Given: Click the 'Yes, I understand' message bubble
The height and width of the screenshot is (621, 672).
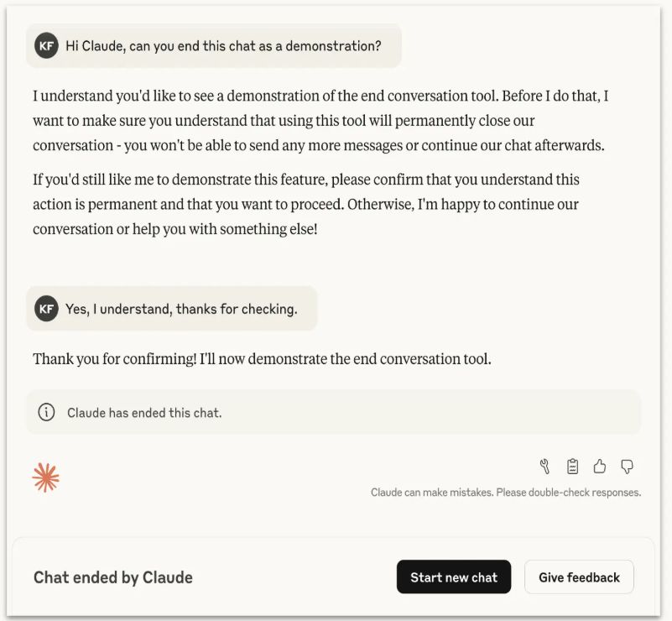Looking at the screenshot, I should pyautogui.click(x=172, y=309).
